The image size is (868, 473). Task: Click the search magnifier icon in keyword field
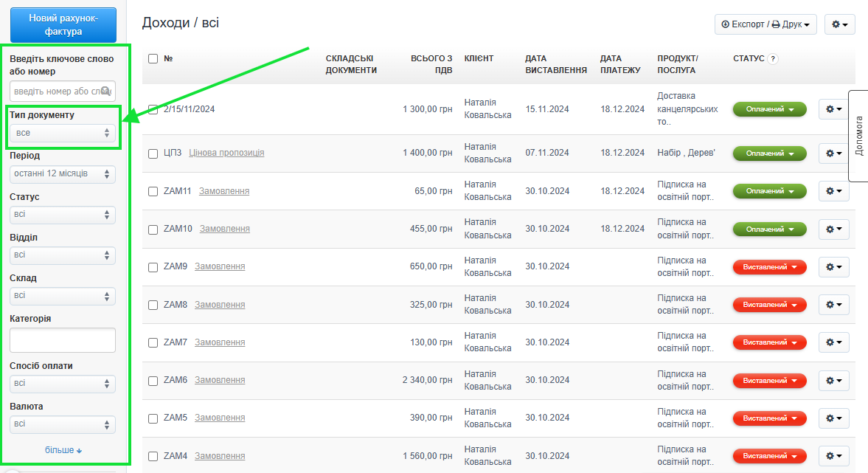[x=106, y=91]
